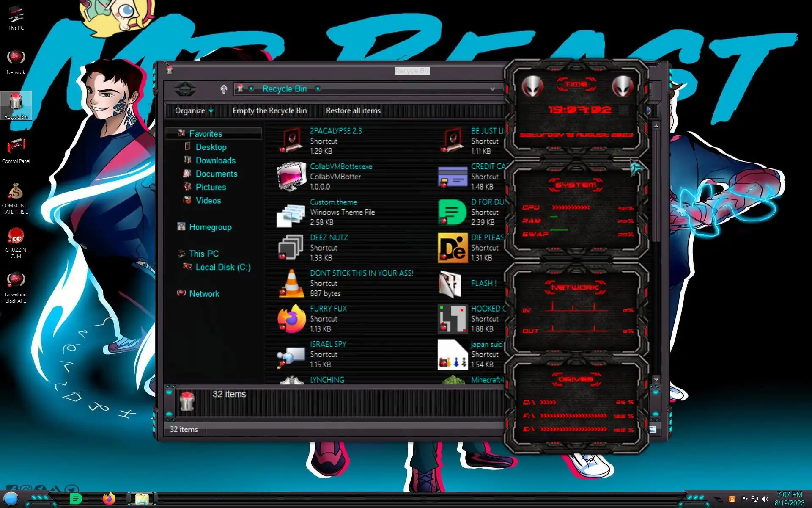Select Local Disk (C:) in sidebar
The height and width of the screenshot is (508, 812).
pos(223,267)
